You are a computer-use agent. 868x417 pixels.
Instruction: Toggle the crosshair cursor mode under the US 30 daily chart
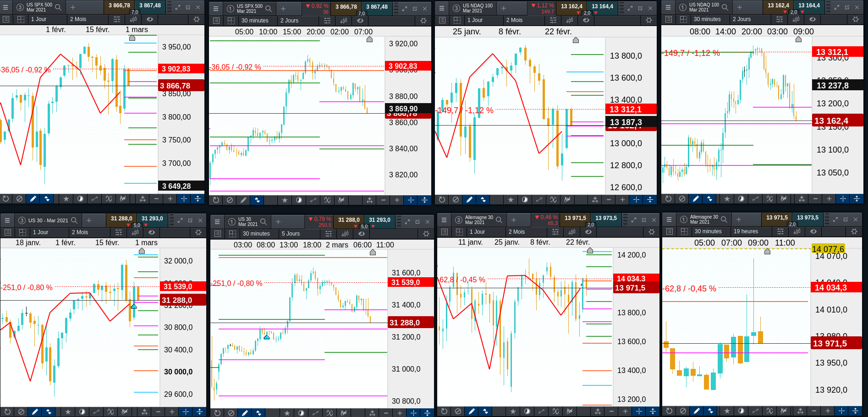coord(186,412)
